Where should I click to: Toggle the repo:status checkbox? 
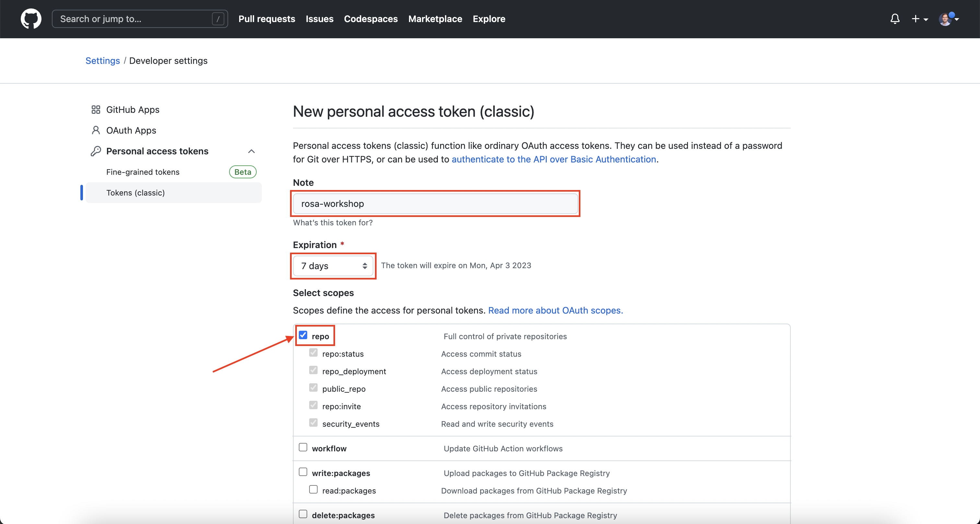coord(313,353)
